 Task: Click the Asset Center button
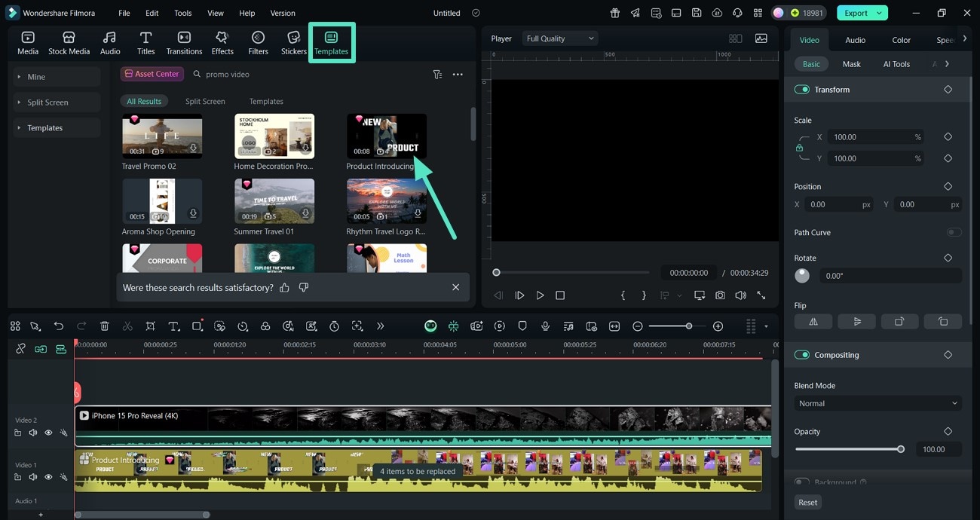click(152, 74)
